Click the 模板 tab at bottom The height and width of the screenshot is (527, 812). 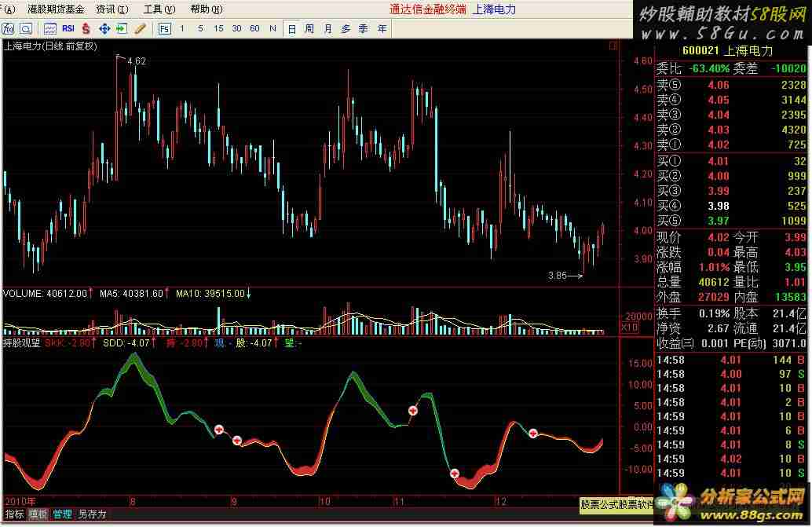click(38, 514)
